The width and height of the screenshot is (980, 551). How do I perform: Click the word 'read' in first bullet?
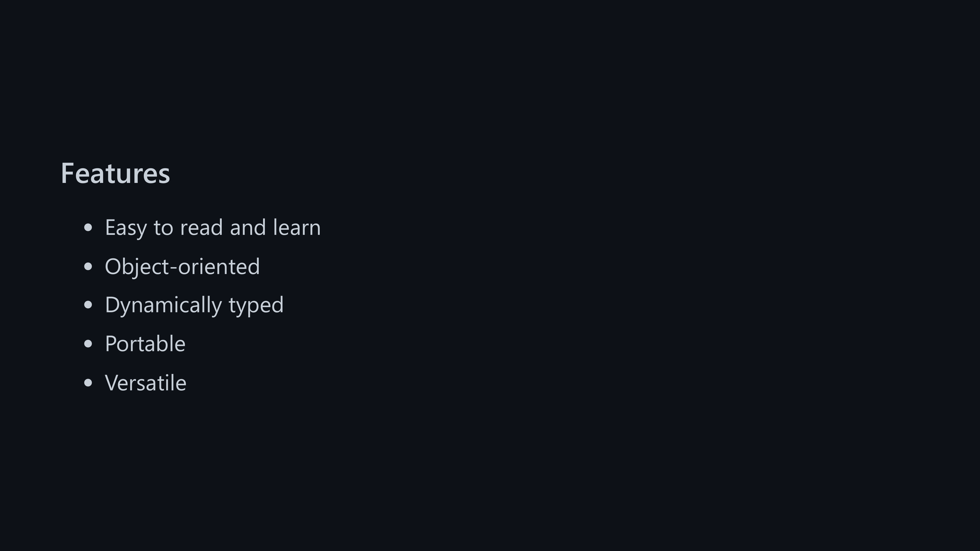tap(201, 228)
